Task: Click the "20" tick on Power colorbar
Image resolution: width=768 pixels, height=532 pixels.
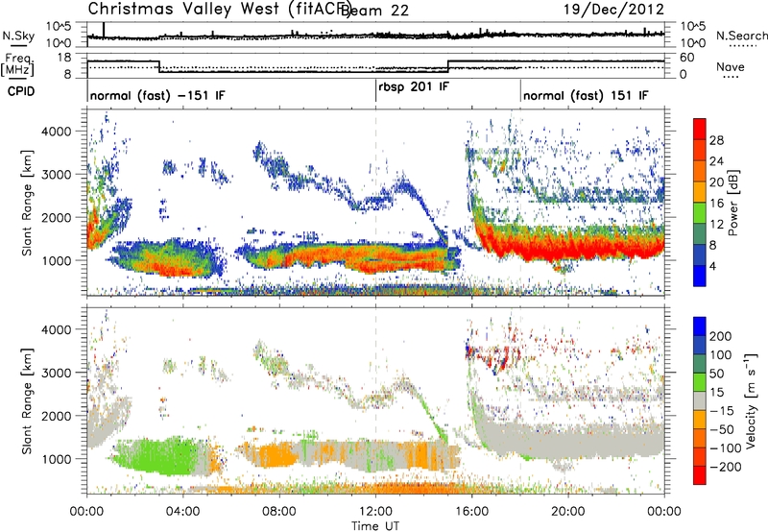Action: pyautogui.click(x=716, y=182)
